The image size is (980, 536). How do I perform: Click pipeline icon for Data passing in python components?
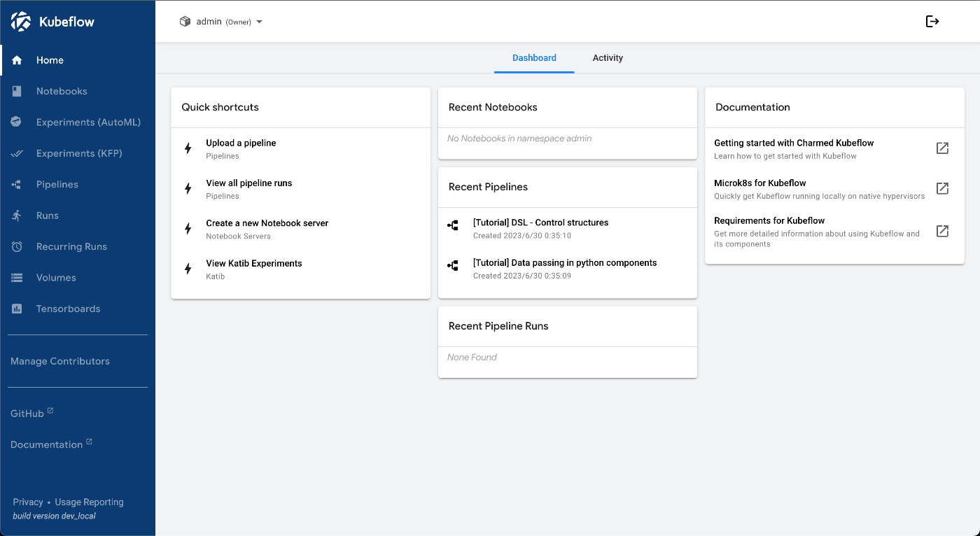453,266
